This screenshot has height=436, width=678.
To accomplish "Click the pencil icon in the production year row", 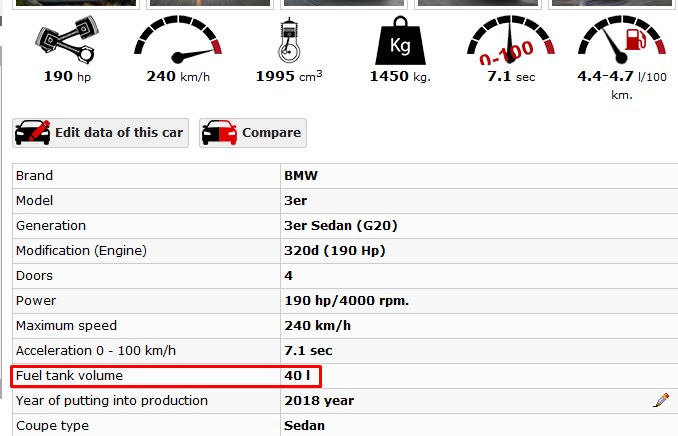I will (661, 400).
